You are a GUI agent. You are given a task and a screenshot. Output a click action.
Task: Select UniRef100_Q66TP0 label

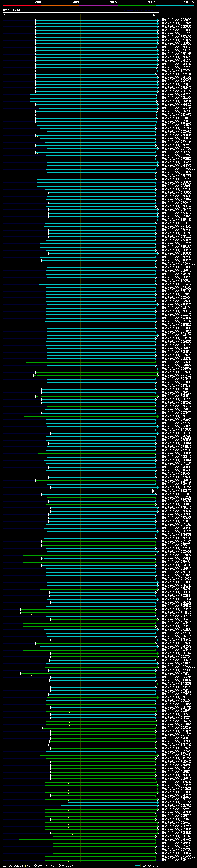pos(176,91)
